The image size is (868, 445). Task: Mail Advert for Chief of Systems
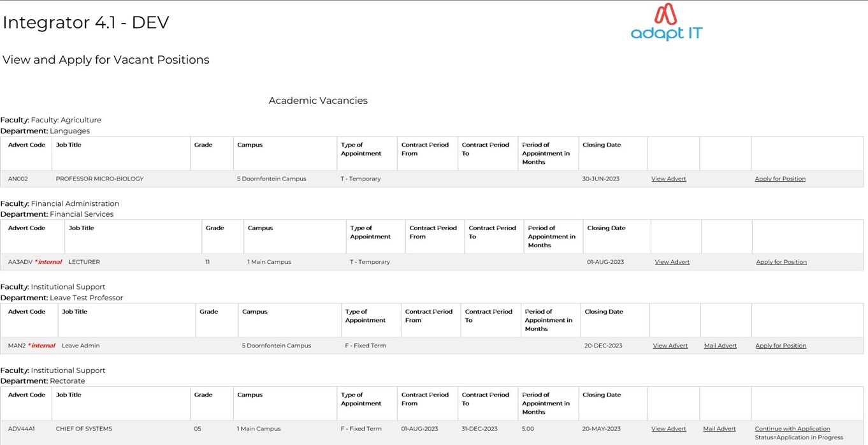(x=719, y=429)
